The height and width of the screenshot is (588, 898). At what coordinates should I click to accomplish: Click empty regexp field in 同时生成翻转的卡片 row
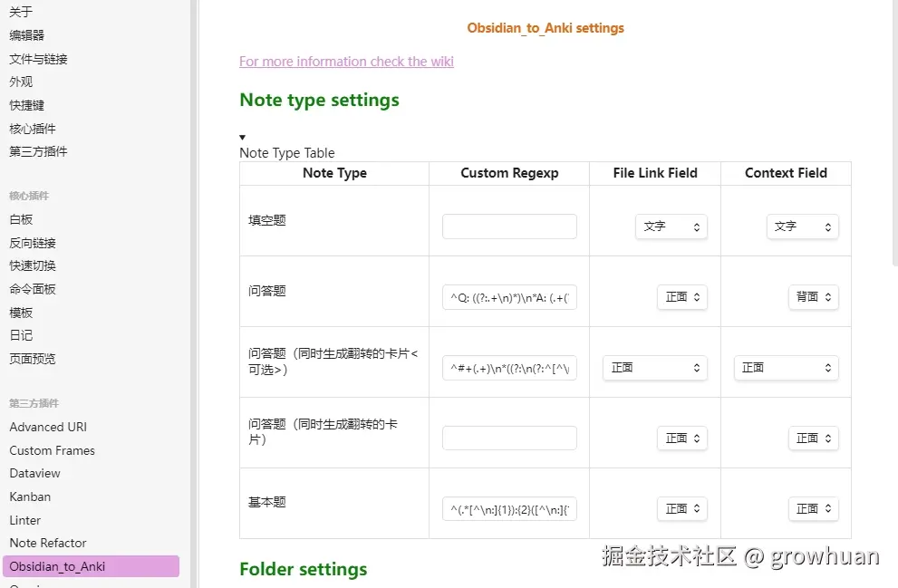509,438
